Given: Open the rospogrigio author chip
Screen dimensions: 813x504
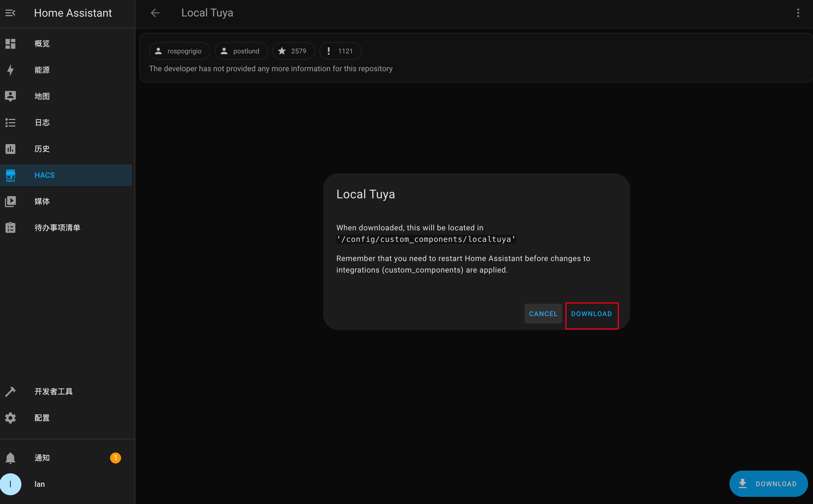Looking at the screenshot, I should (179, 51).
